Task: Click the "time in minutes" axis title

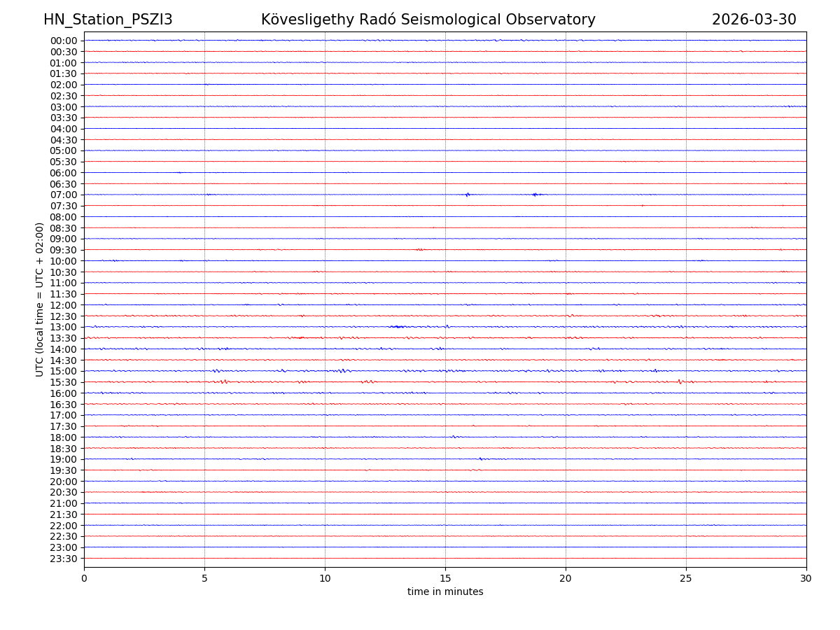Action: click(x=445, y=592)
